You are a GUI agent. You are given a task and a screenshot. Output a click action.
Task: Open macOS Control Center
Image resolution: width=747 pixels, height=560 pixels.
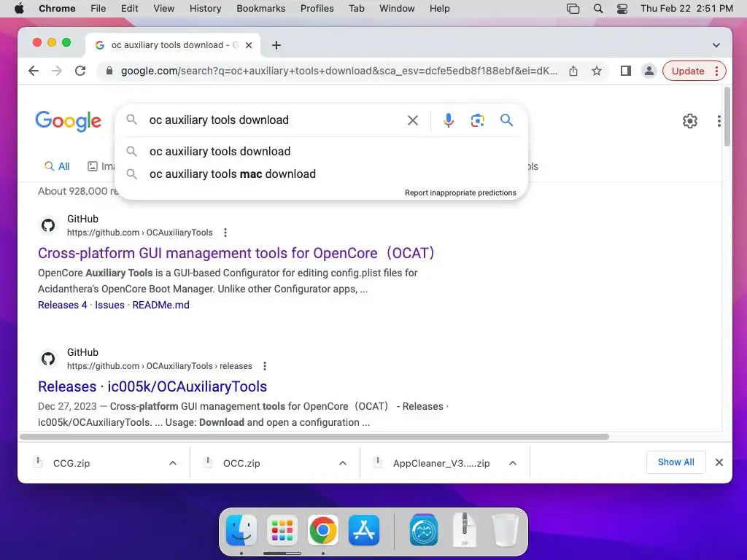point(622,9)
